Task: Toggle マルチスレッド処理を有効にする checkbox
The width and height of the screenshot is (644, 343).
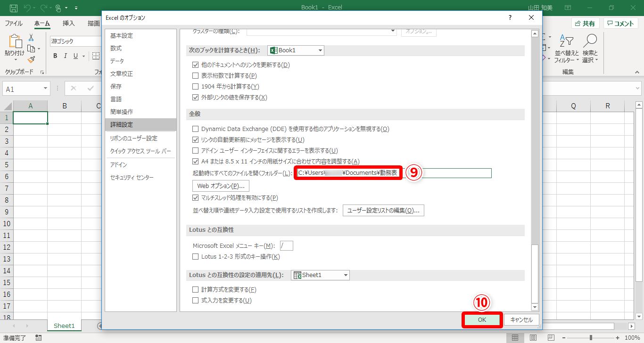Action: pos(196,198)
